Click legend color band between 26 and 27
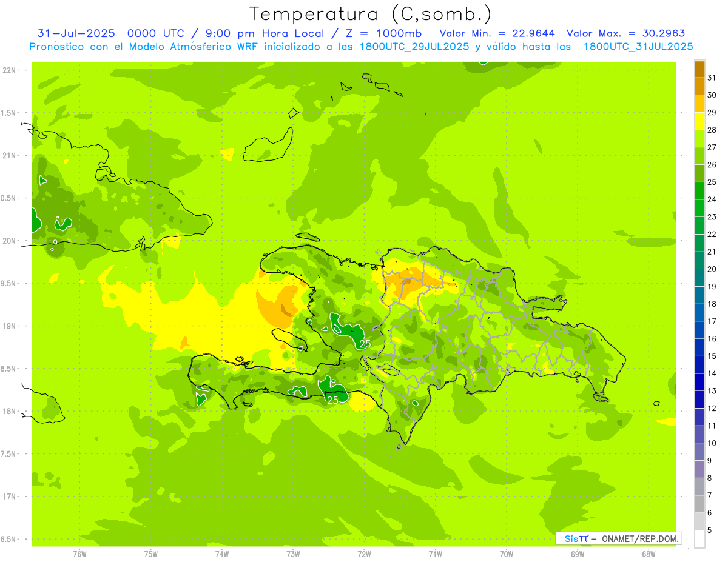728x562 pixels. [x=699, y=156]
